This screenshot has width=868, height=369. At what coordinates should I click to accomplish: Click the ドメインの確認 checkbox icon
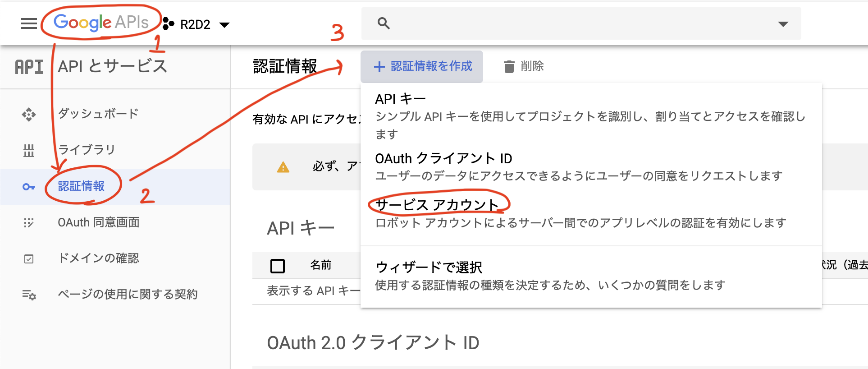point(29,259)
